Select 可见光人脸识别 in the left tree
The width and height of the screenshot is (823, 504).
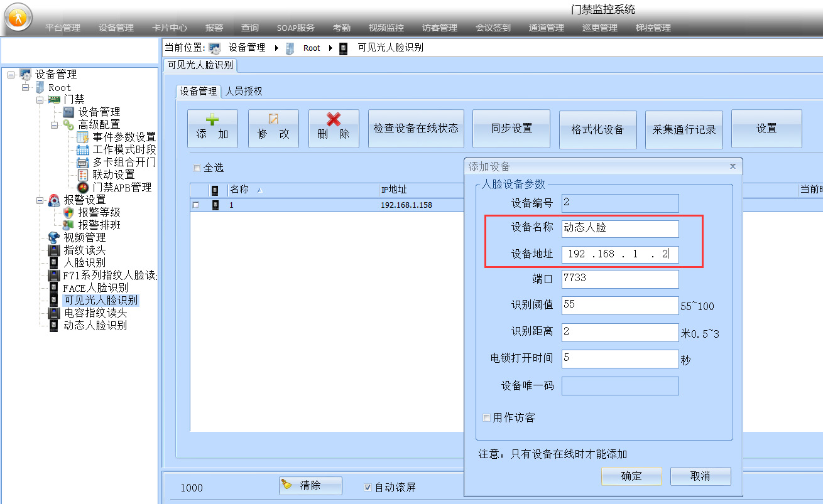[x=101, y=301]
